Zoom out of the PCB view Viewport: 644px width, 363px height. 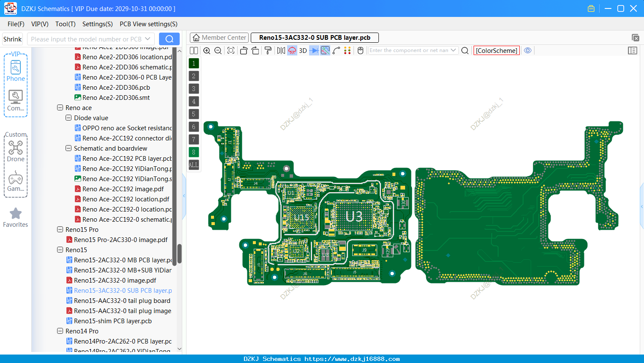(218, 50)
